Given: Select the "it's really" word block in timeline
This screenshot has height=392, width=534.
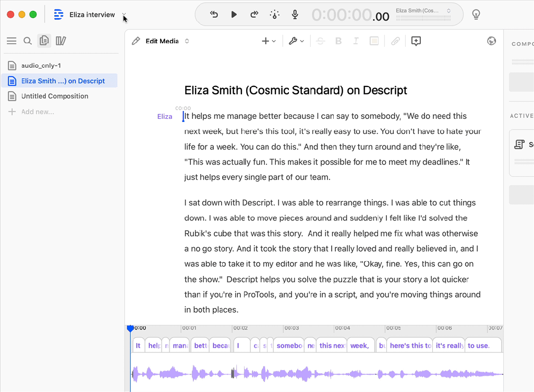Looking at the screenshot, I should point(449,346).
